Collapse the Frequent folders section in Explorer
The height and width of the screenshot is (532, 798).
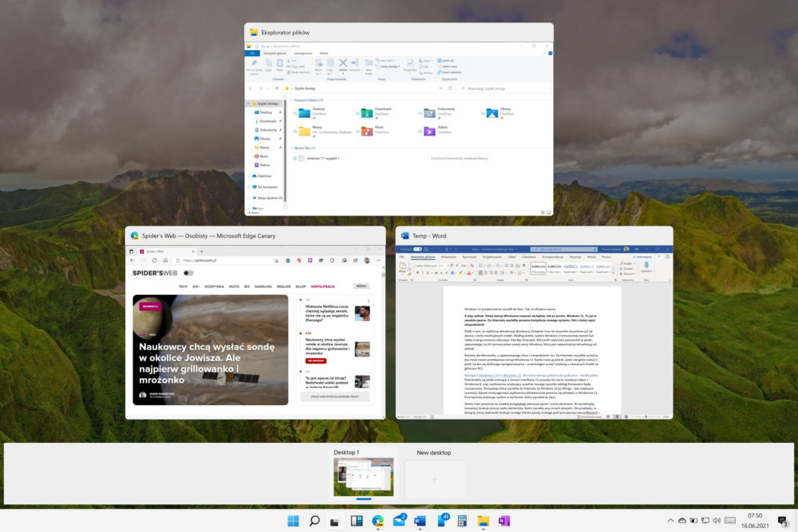[291, 100]
